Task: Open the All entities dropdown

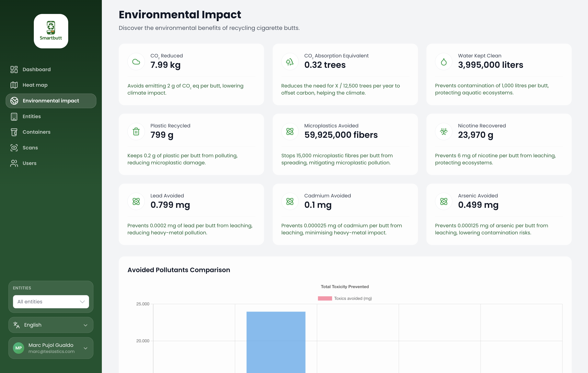Action: (51, 302)
